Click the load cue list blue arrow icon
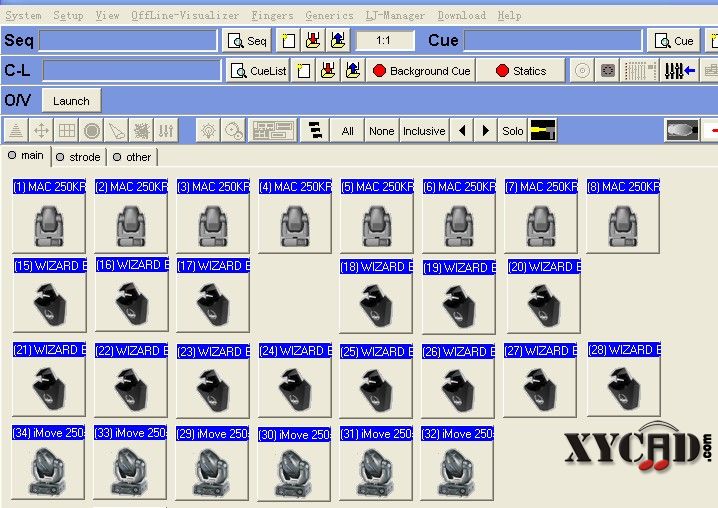The image size is (718, 508). pos(353,71)
